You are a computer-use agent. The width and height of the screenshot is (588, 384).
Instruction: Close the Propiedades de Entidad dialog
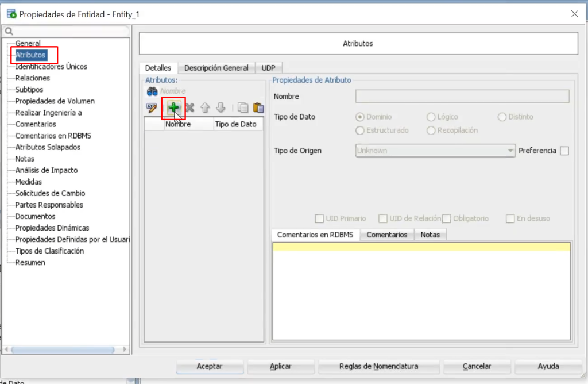pos(574,14)
